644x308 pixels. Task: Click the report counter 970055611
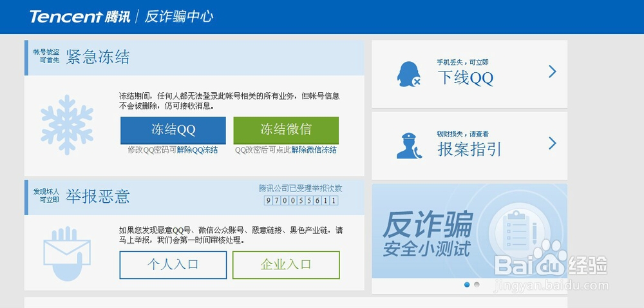coord(301,201)
